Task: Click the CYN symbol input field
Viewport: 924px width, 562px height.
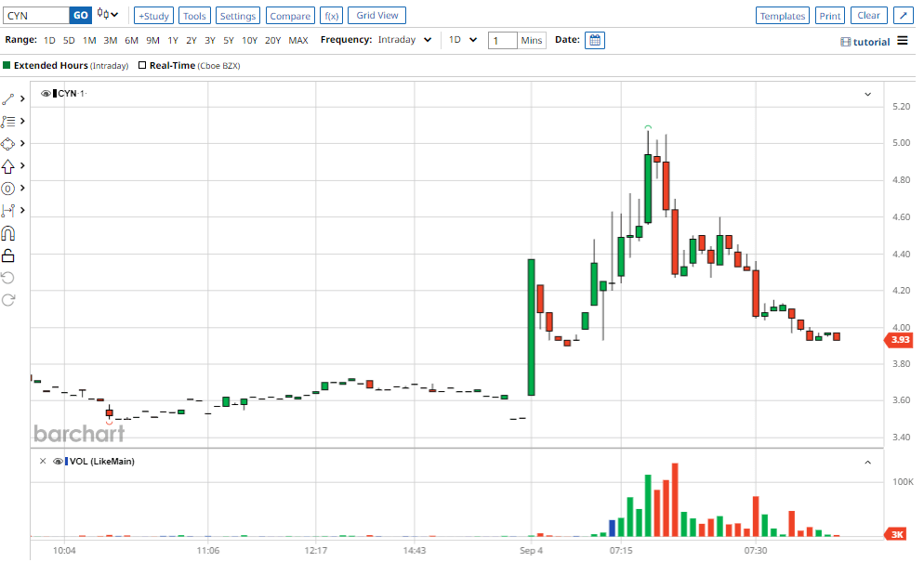Action: pos(36,15)
